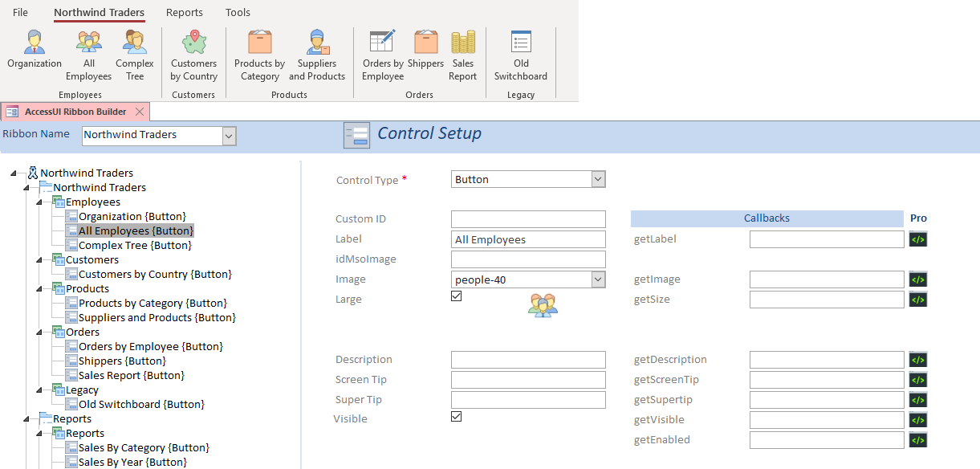Click the Control Setup header icon
The width and height of the screenshot is (980, 469).
356,135
